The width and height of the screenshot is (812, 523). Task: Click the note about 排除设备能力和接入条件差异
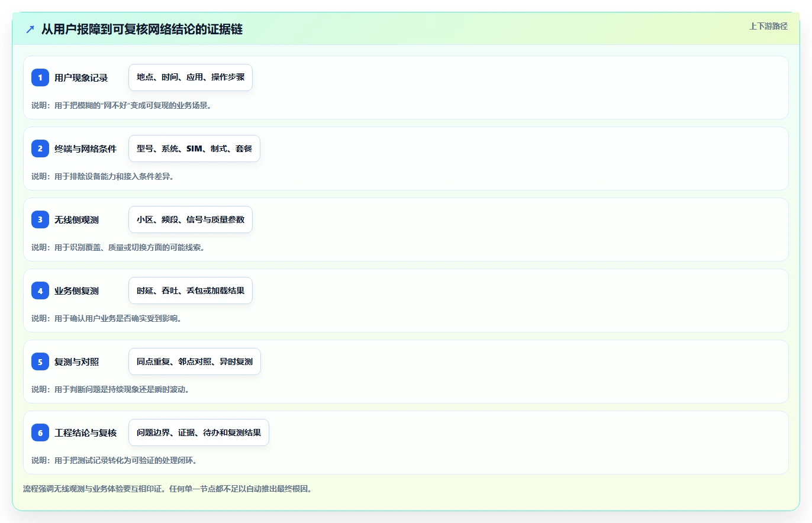pos(102,176)
